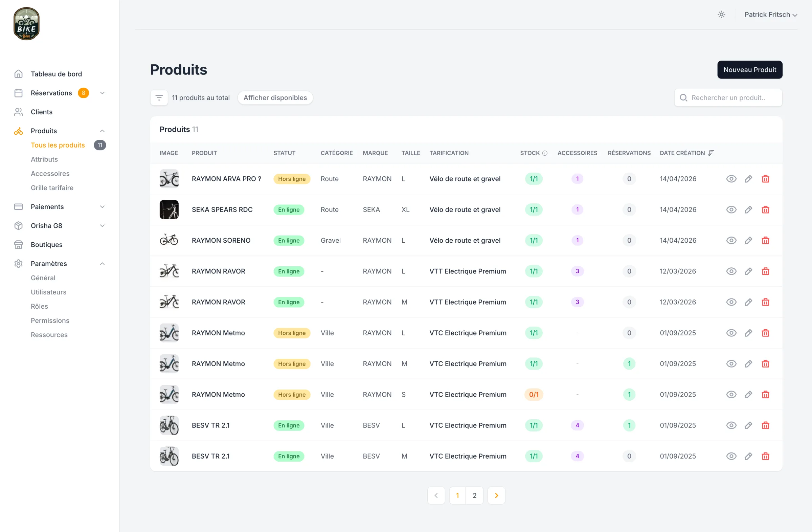This screenshot has width=812, height=532.
Task: Delete the BESV TR 2.1 size M row
Action: [x=765, y=456]
